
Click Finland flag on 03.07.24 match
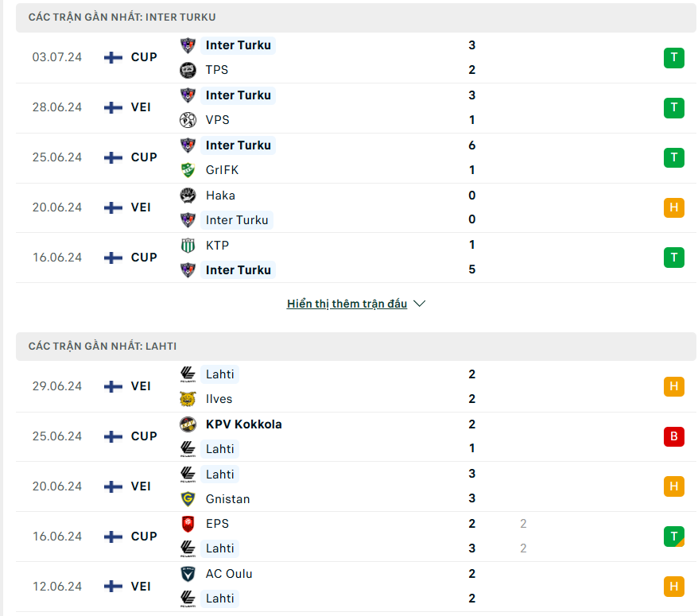click(113, 57)
